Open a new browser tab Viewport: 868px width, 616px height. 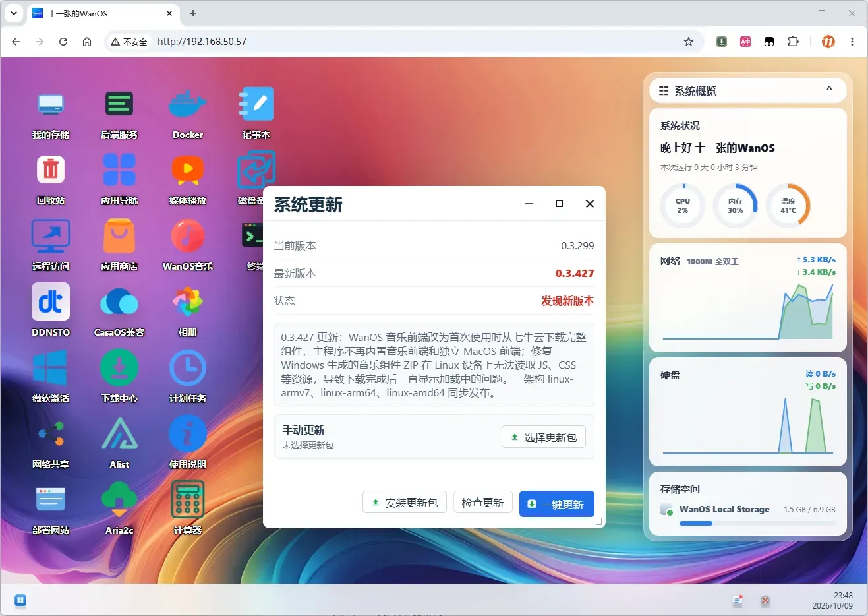193,13
